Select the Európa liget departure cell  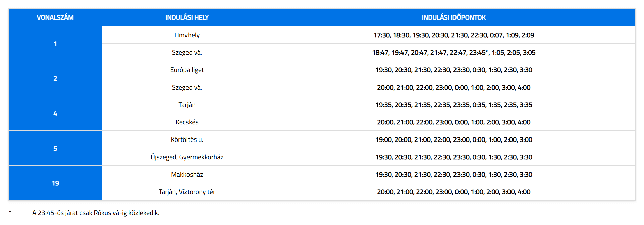[x=187, y=70]
